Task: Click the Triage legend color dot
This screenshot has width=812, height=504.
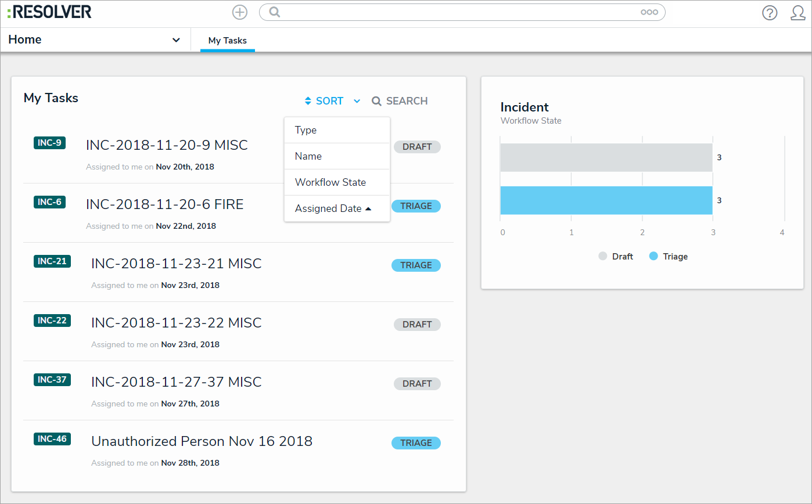Action: coord(653,256)
